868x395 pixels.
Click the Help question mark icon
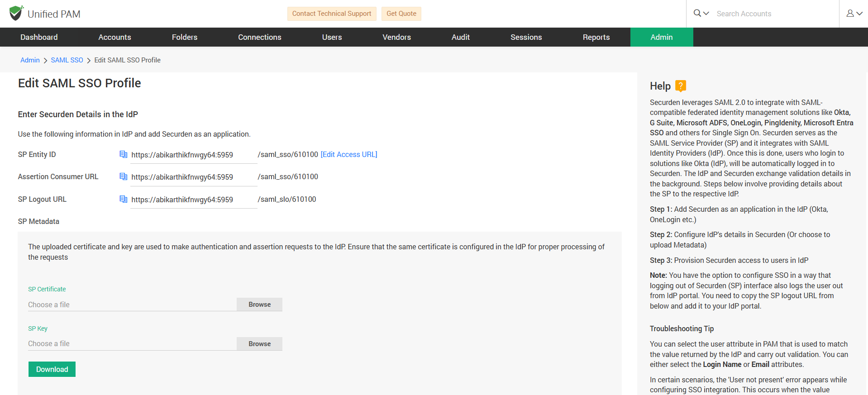coord(680,86)
